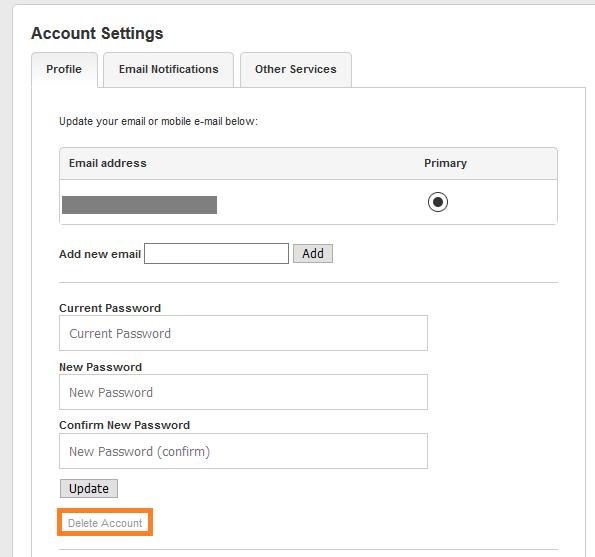Click the Delete Account link
595x557 pixels.
105,523
